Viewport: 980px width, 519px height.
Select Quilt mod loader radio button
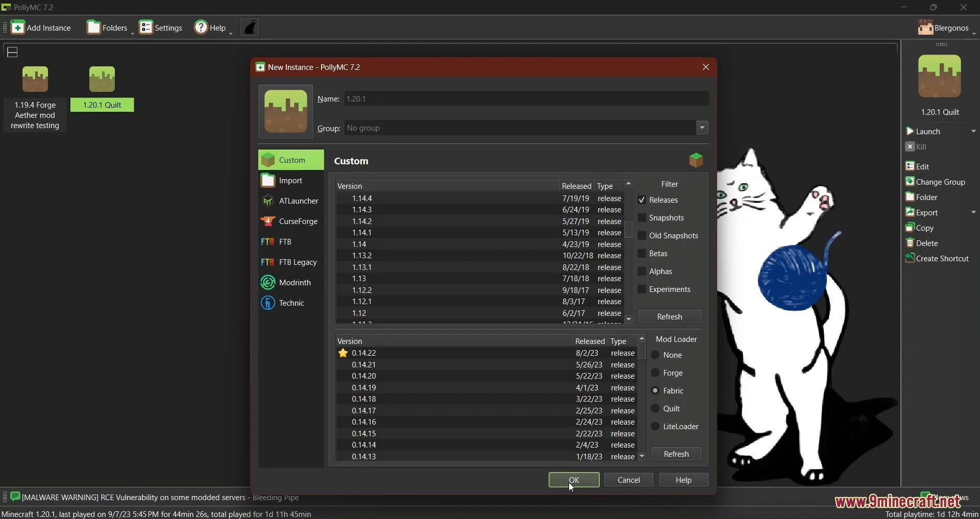click(656, 409)
